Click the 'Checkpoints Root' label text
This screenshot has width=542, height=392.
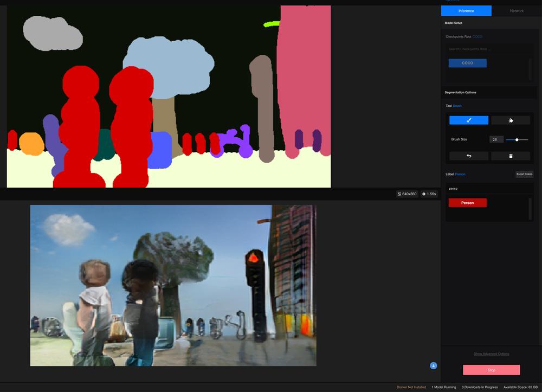tap(459, 37)
